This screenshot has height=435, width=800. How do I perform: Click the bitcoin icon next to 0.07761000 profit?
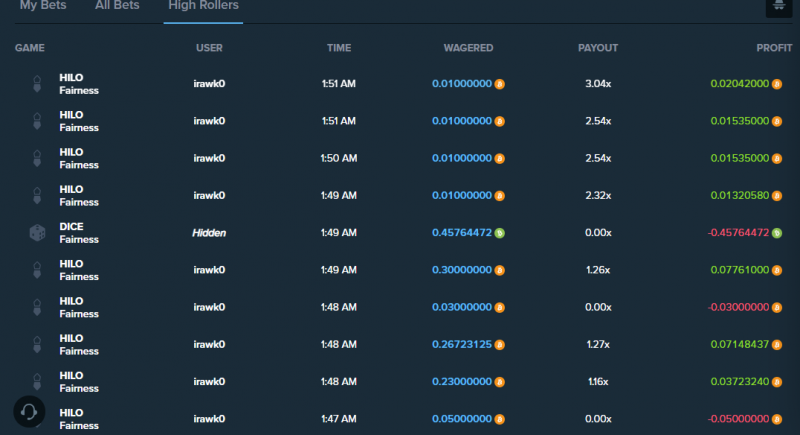point(777,270)
